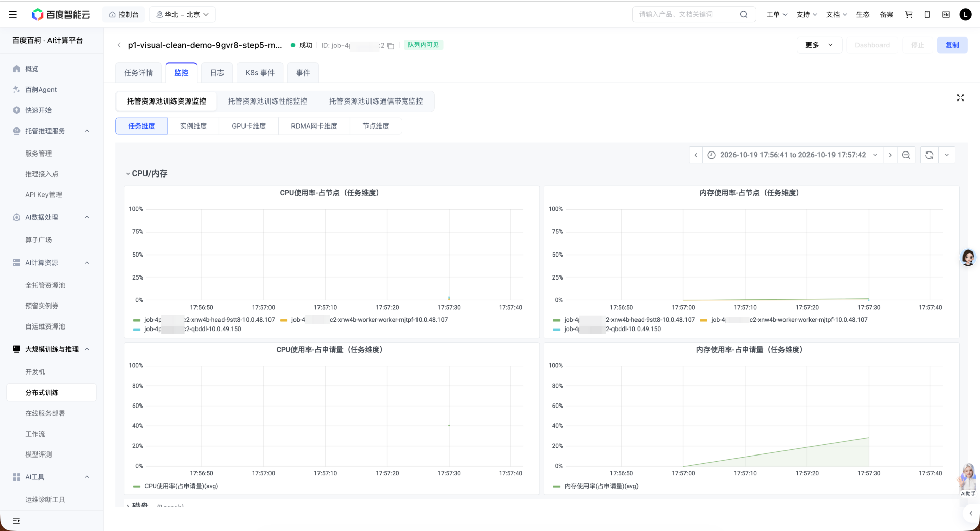Go to 分布式训练 in sidebar
This screenshot has width=980, height=531.
click(52, 393)
